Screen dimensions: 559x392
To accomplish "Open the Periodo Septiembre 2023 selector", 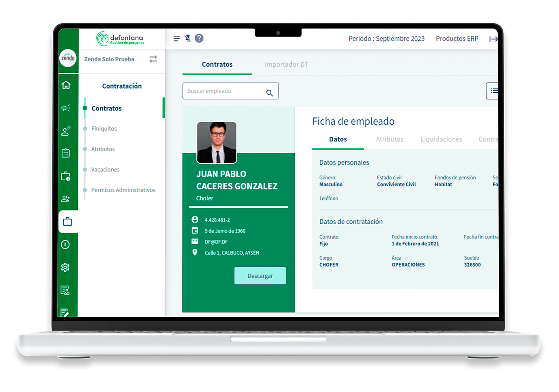I will (386, 39).
